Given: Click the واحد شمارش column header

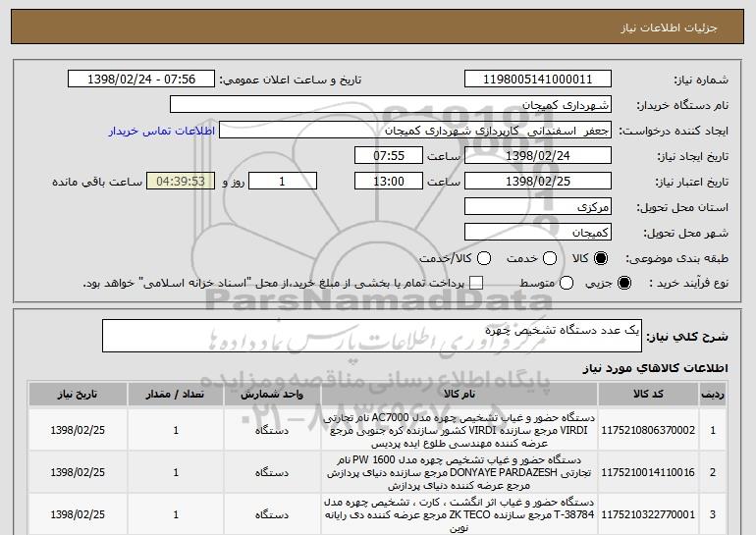Looking at the screenshot, I should pos(272,395).
